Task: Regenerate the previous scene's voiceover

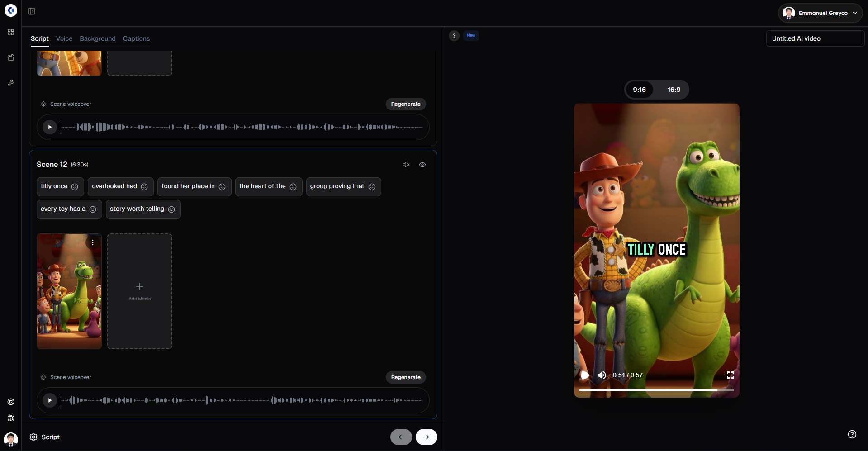Action: pos(406,104)
